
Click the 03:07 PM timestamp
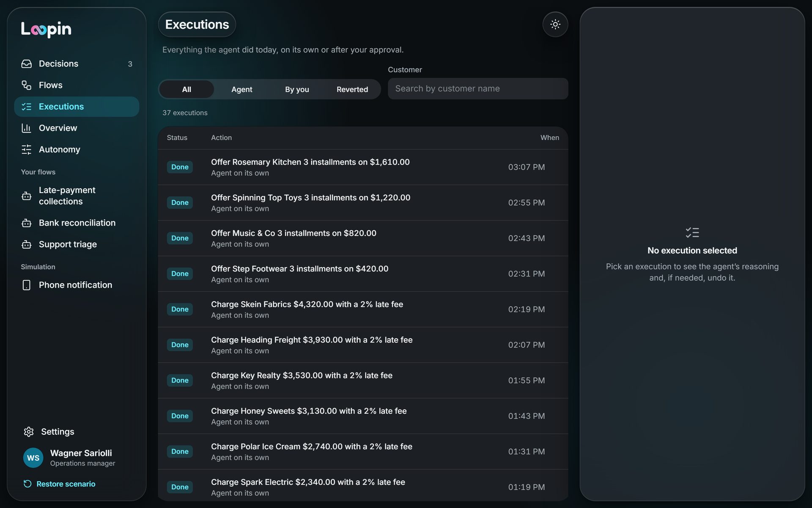[526, 167]
